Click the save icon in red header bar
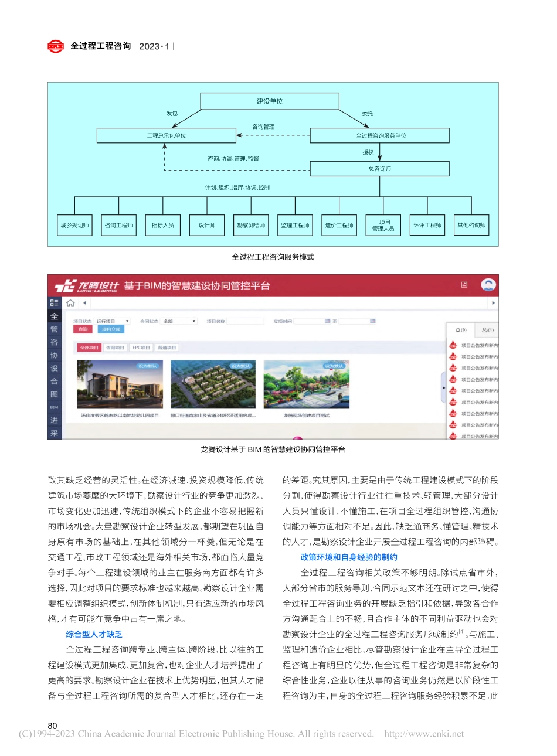Screen dimensions: 557x756 pyautogui.click(x=464, y=285)
